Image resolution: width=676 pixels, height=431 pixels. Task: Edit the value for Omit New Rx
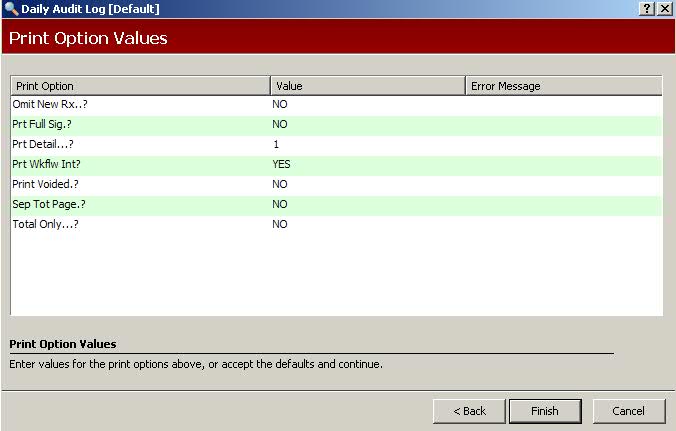coord(367,104)
